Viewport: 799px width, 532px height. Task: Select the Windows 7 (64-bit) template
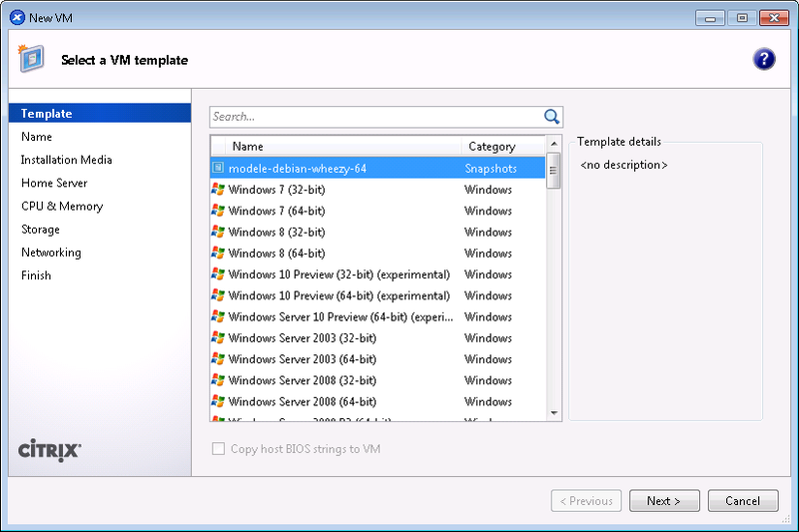coord(378,211)
